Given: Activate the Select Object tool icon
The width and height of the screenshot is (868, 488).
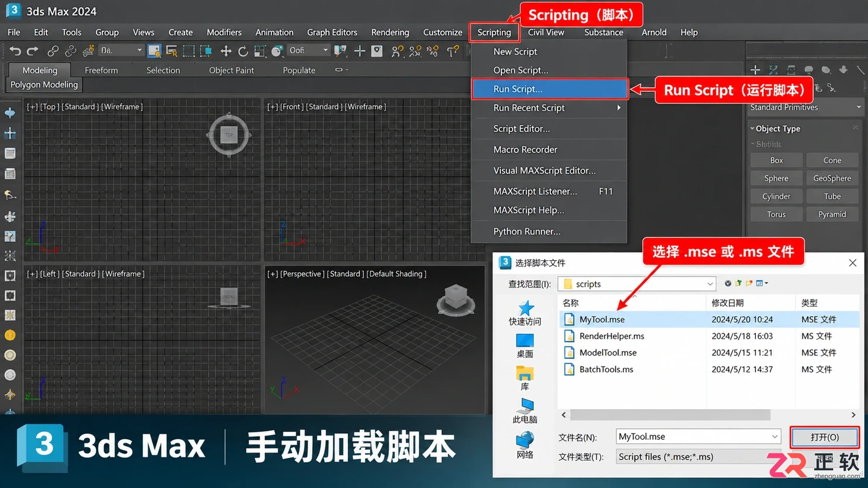Looking at the screenshot, I should tap(154, 51).
